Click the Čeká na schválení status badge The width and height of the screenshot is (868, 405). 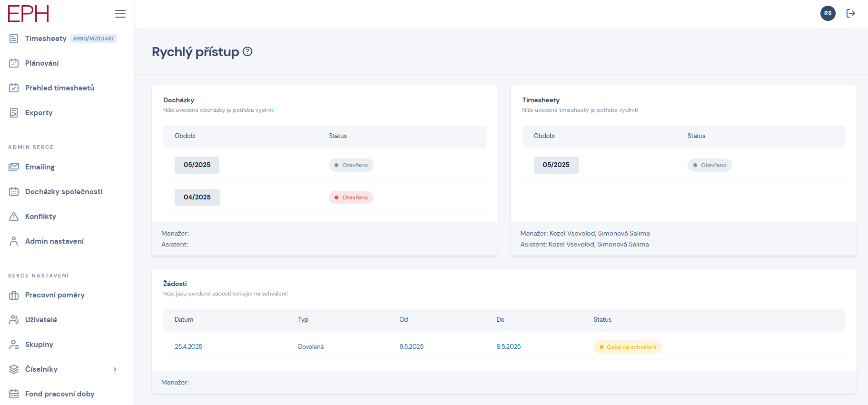click(x=628, y=347)
